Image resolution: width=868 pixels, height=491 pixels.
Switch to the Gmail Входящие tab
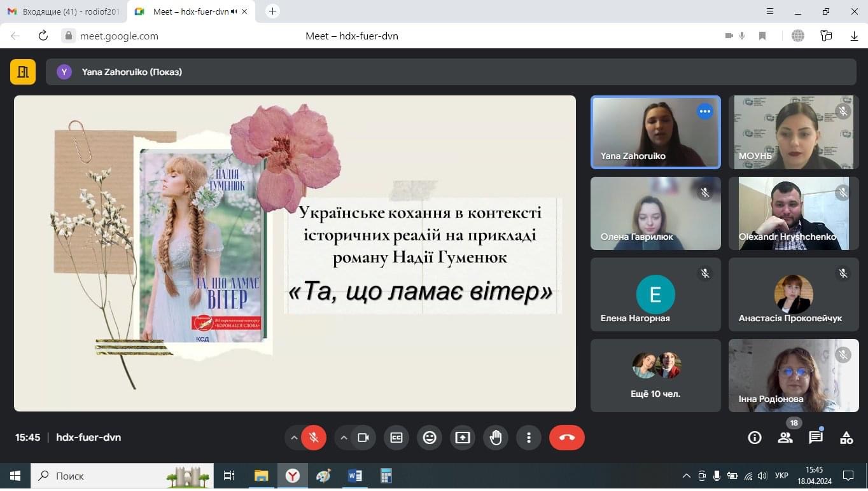tap(63, 11)
